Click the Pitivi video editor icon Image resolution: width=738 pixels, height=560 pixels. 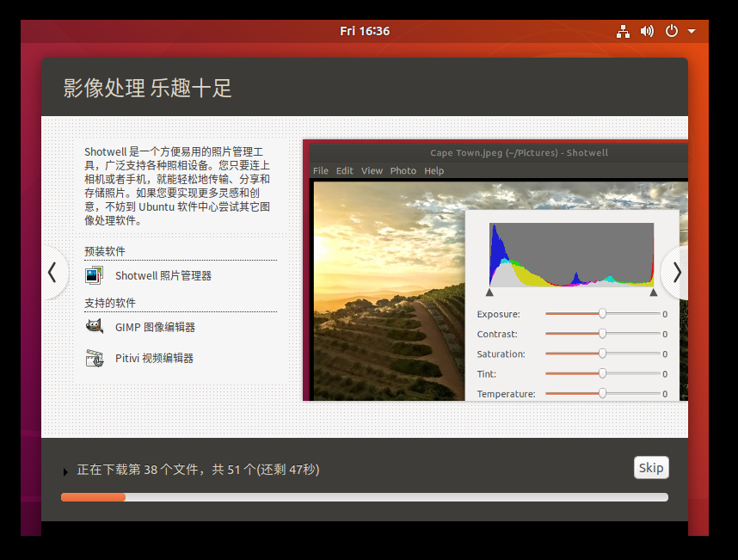coord(94,358)
